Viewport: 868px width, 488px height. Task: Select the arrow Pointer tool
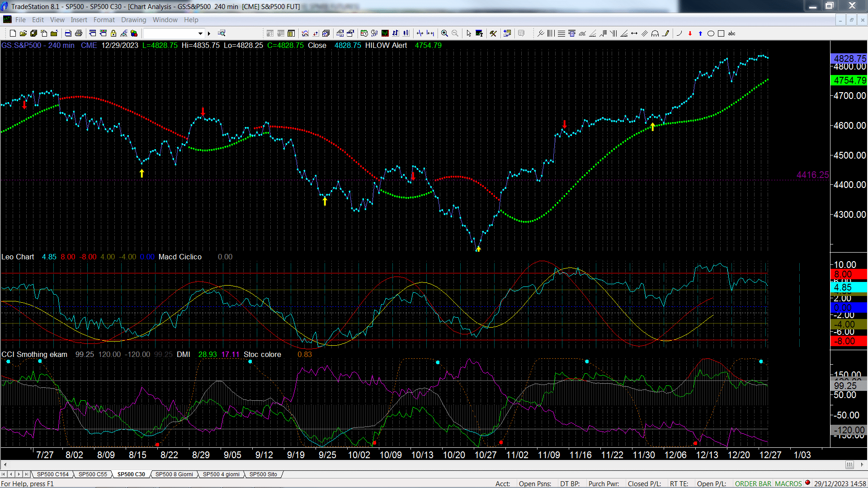point(469,33)
